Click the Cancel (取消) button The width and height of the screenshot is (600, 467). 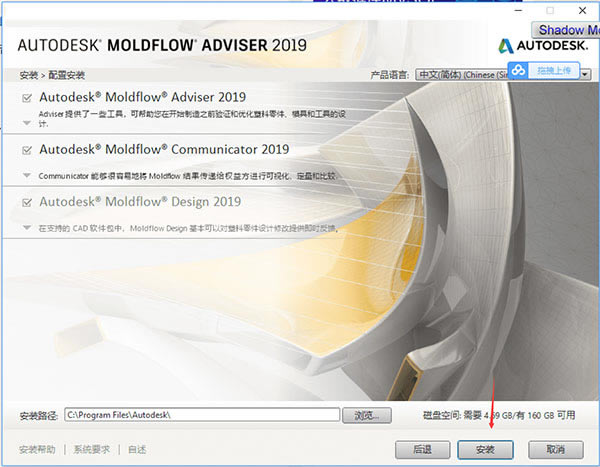[x=556, y=449]
